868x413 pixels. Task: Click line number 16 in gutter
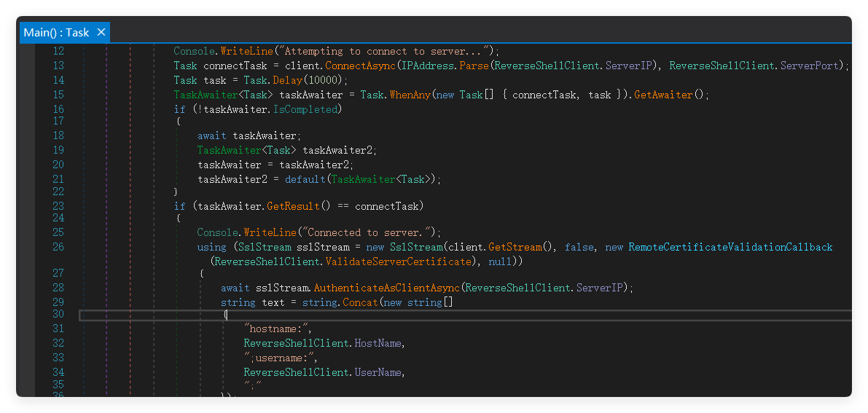[58, 109]
